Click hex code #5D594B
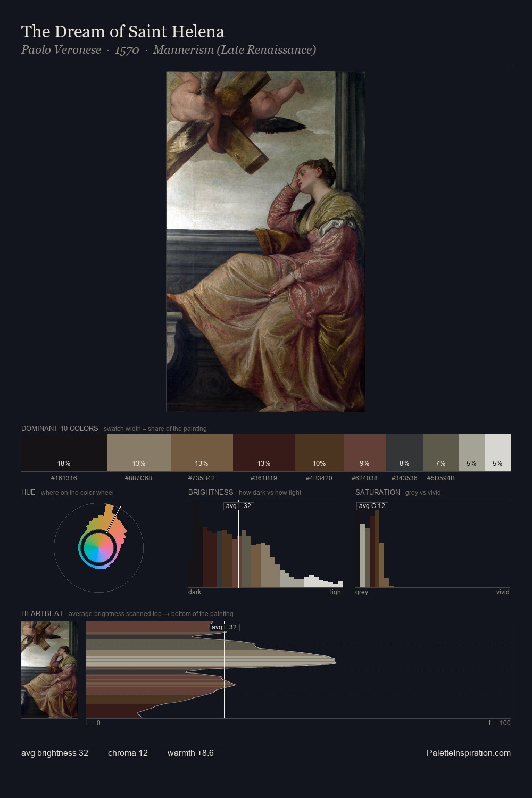The width and height of the screenshot is (532, 798). [x=440, y=478]
